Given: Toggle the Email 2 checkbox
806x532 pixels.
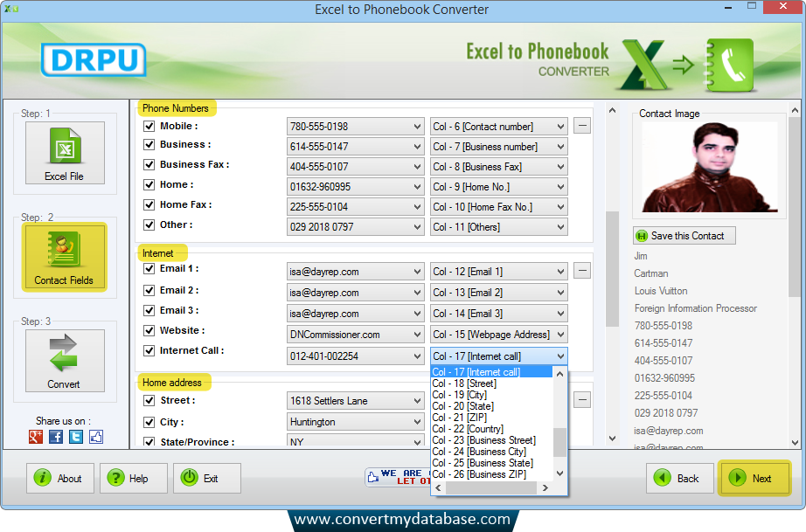Looking at the screenshot, I should 149,290.
